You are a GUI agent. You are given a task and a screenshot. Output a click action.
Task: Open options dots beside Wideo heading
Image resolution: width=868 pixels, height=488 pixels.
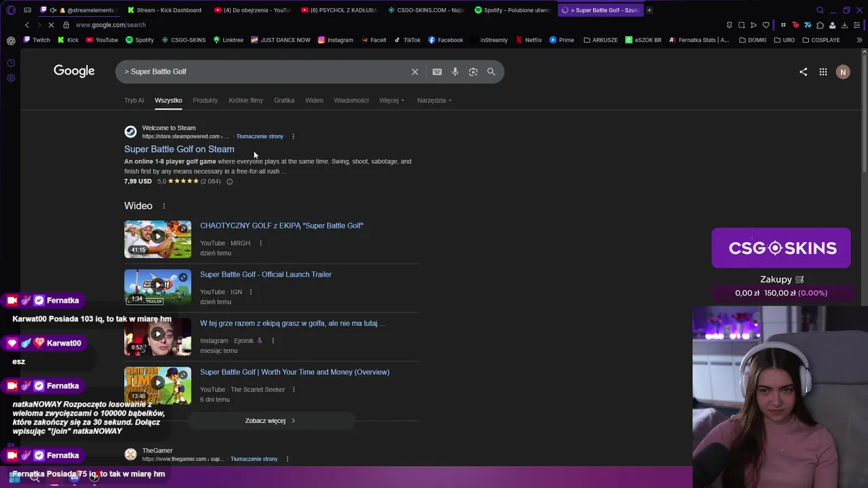pos(163,206)
